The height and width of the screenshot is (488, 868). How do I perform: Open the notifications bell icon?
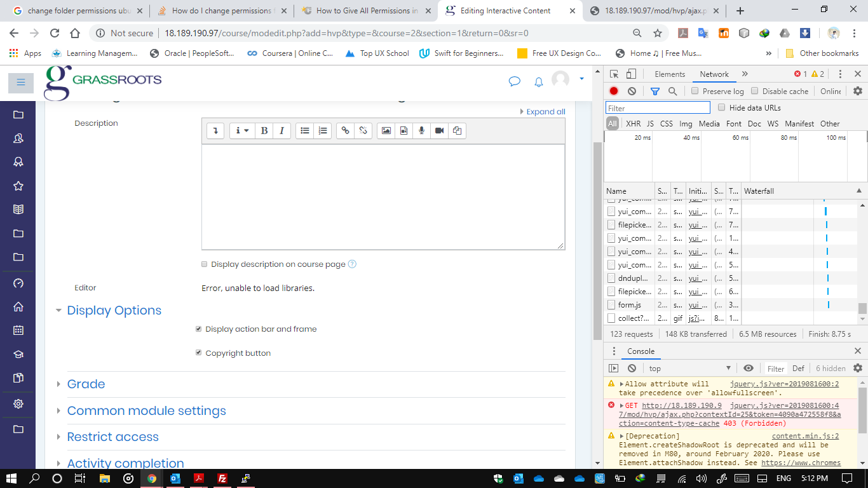pyautogui.click(x=538, y=81)
